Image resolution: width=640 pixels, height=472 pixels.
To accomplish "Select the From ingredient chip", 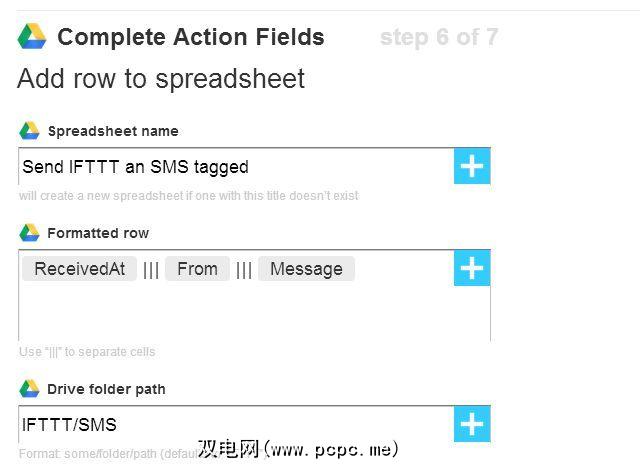I will tap(197, 269).
